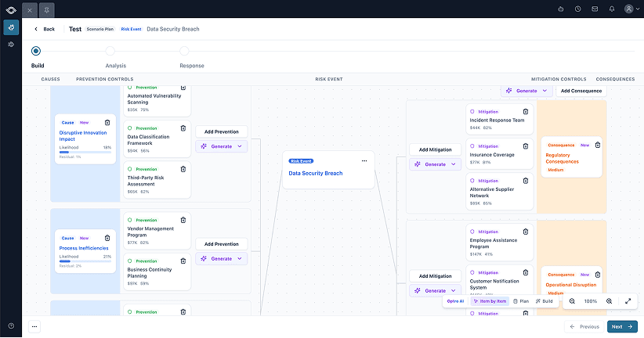Switch to Item by Item mode
The width and height of the screenshot is (644, 338).
pos(490,301)
